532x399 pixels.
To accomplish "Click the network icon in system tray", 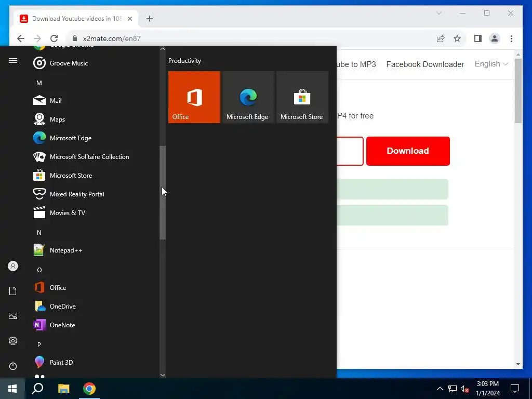I will [453, 389].
